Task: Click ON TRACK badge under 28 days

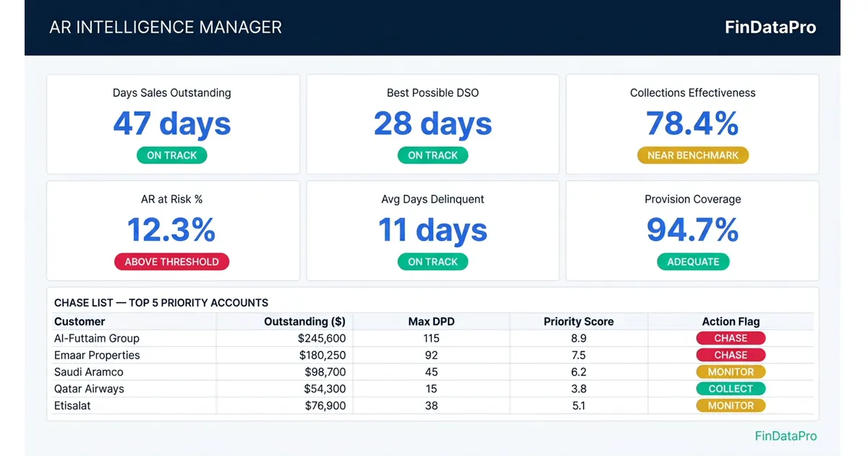Action: (x=433, y=155)
